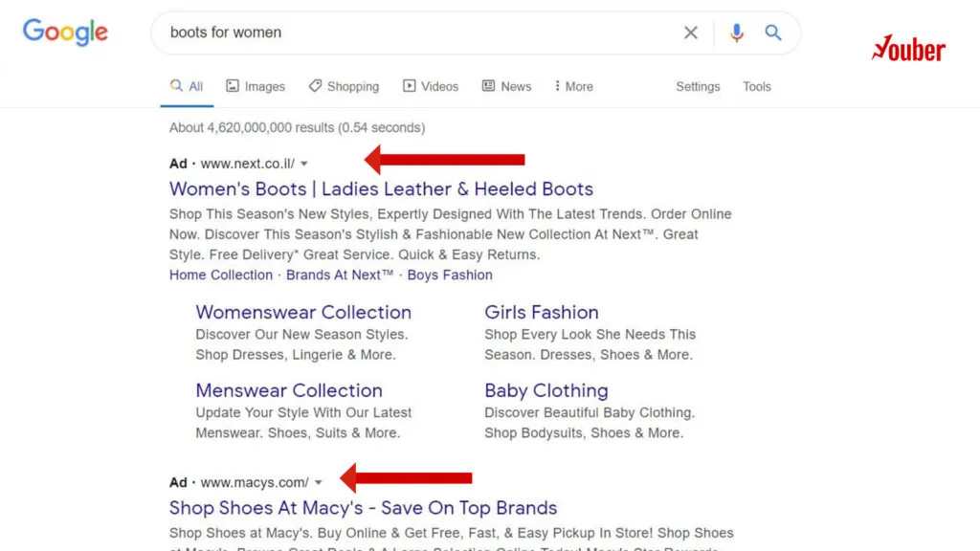Expand the More menu with three dots
The image size is (980, 551).
pyautogui.click(x=573, y=86)
